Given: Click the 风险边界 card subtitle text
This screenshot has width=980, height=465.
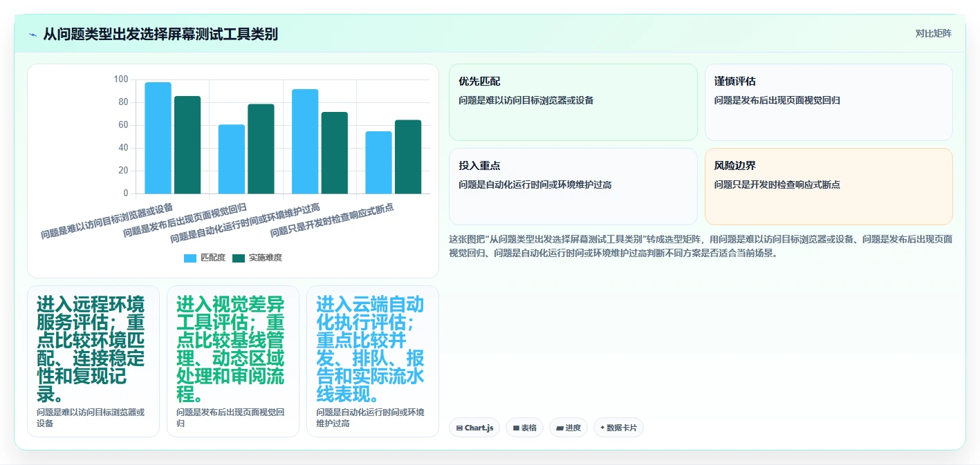Looking at the screenshot, I should 777,185.
